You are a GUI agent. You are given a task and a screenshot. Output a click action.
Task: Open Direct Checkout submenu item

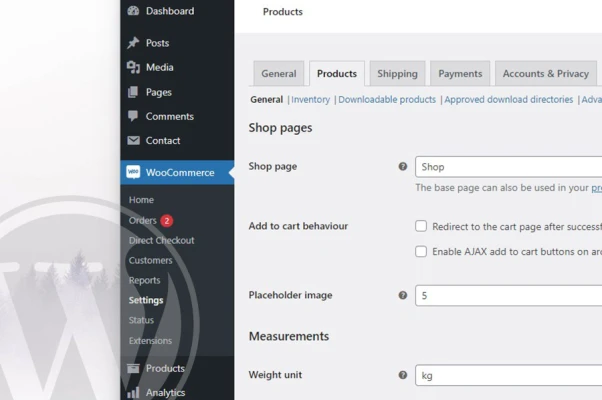(x=162, y=240)
